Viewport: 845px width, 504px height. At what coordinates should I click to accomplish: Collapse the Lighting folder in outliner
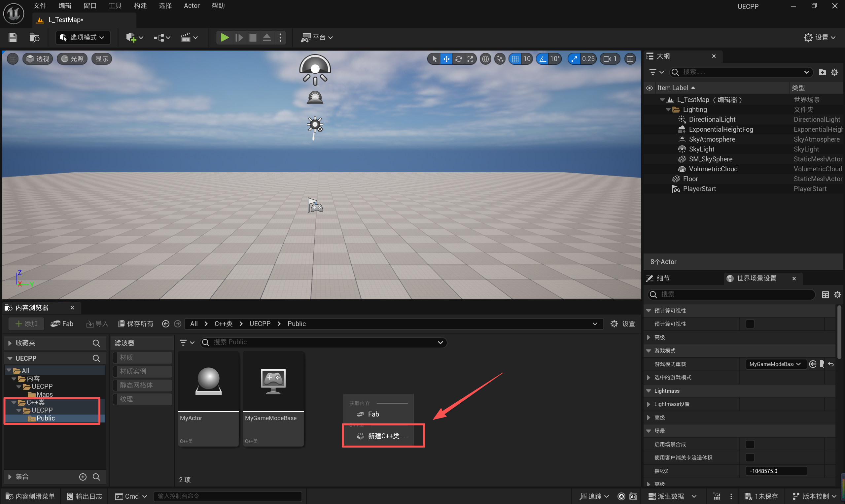click(x=668, y=110)
